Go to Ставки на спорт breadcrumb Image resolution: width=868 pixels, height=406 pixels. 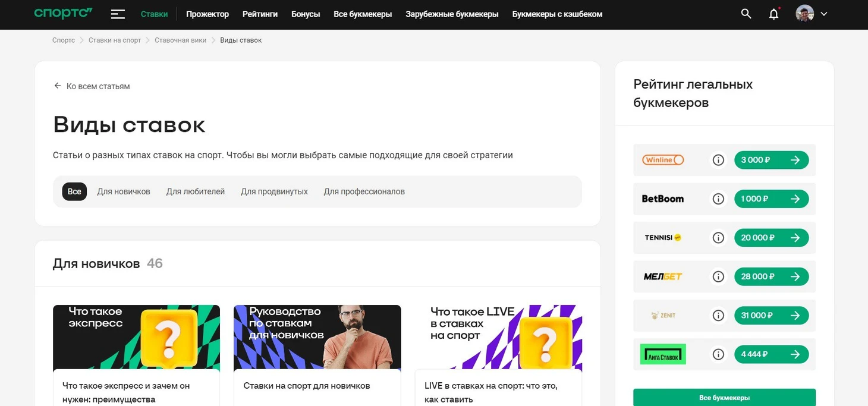[x=115, y=40]
